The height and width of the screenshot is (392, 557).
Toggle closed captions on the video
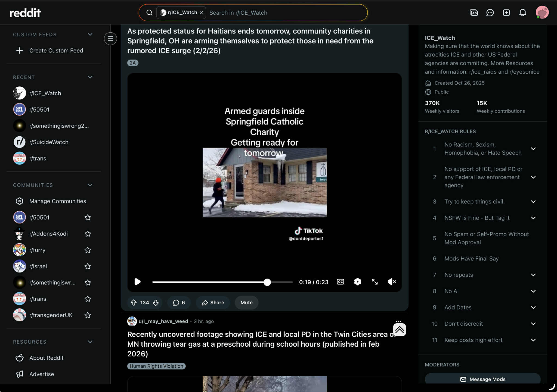340,282
